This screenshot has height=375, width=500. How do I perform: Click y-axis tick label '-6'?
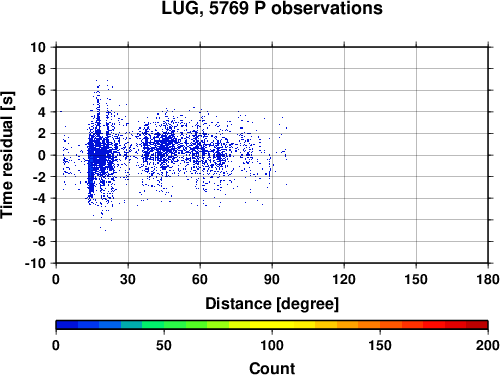click(x=39, y=220)
